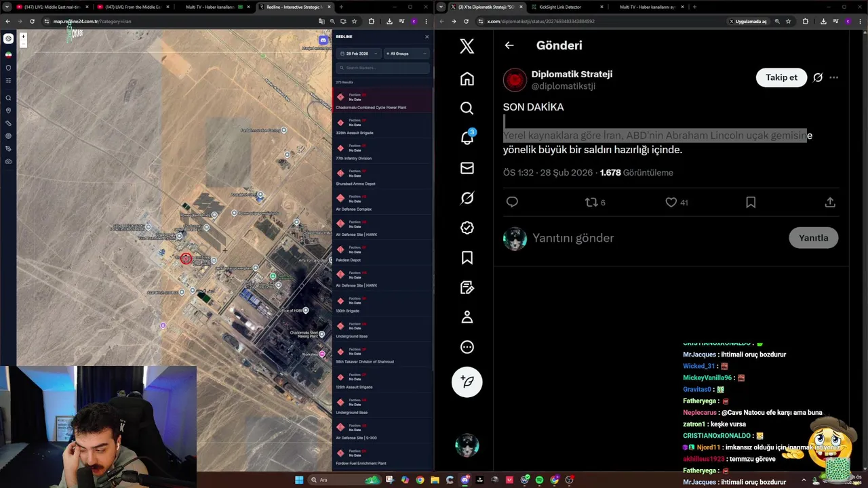
Task: Select Fordow Fuel Enrichment Plant entry
Action: tap(383, 457)
